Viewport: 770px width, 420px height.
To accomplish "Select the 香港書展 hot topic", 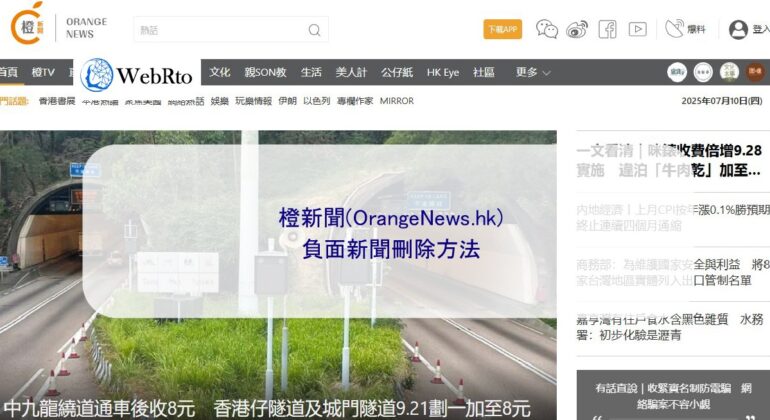I will 57,101.
